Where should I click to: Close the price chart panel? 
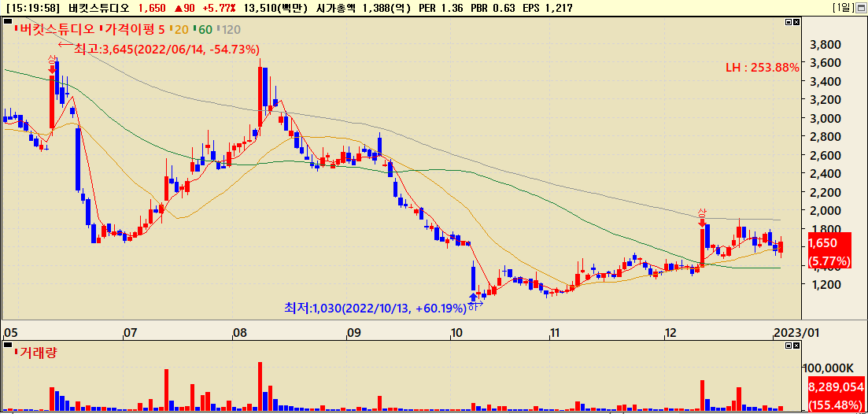tap(796, 22)
